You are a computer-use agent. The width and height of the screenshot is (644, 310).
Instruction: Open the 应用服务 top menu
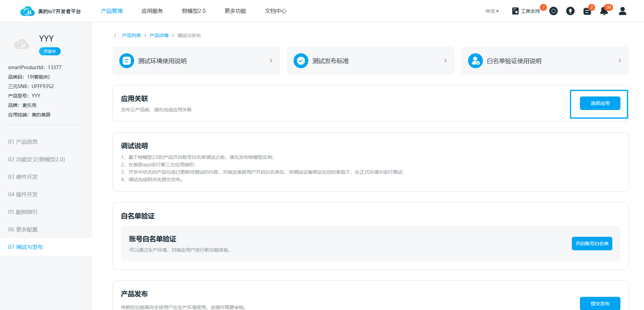[x=152, y=11]
